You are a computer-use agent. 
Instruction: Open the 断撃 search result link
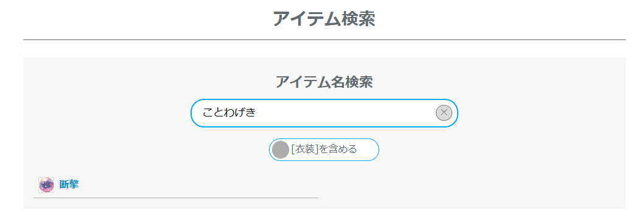coord(69,185)
